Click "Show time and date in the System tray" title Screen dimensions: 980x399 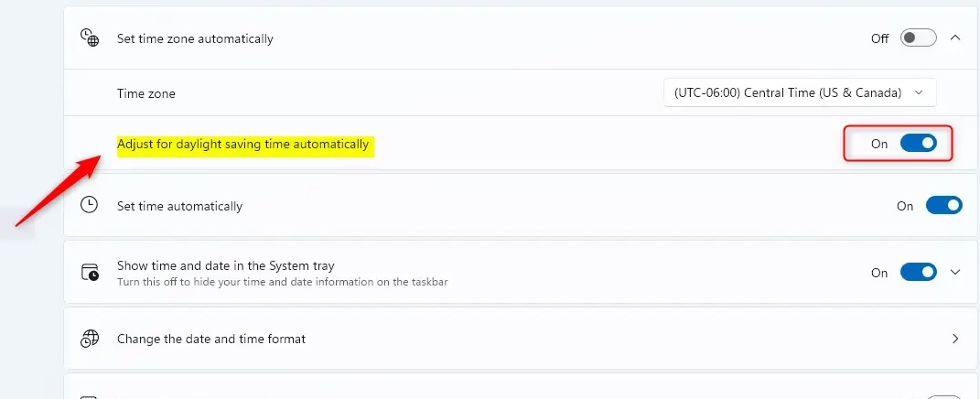(x=225, y=265)
